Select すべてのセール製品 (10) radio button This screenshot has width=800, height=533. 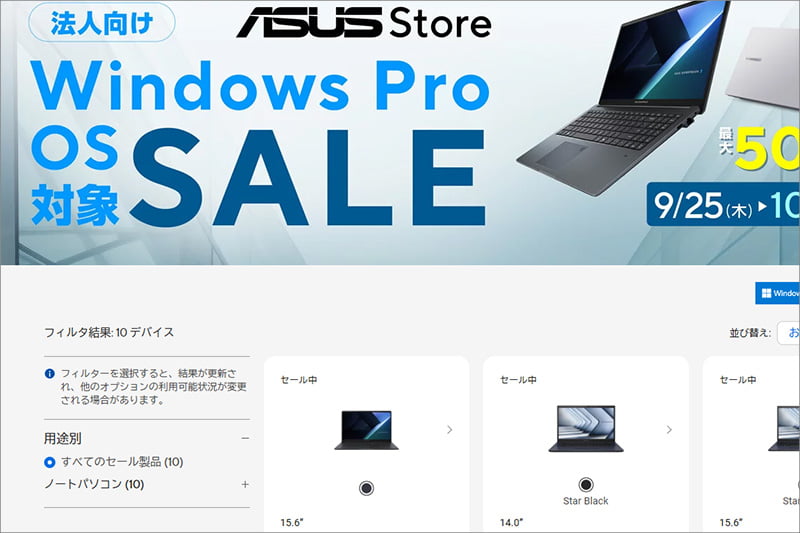tap(49, 463)
